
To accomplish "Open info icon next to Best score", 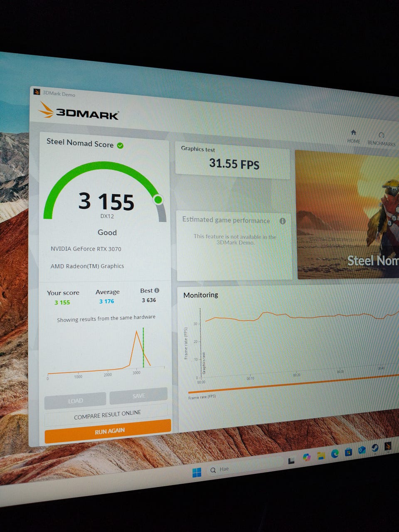I will coord(157,291).
